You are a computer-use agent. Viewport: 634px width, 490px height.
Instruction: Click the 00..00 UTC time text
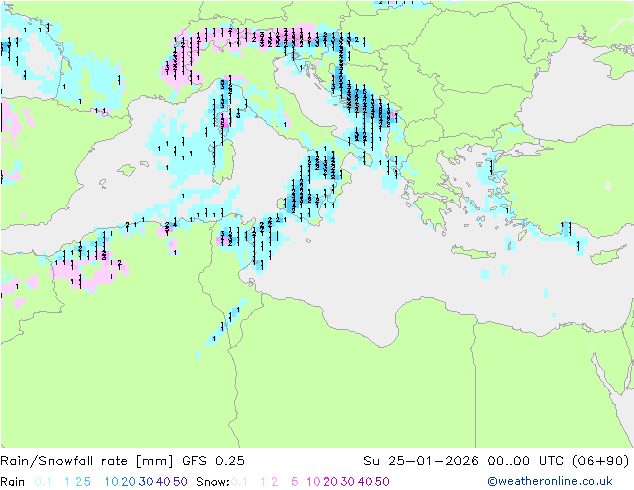tap(526, 461)
